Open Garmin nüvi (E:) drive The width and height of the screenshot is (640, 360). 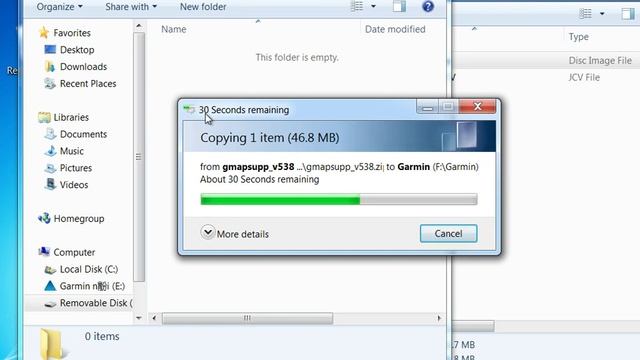(x=92, y=286)
